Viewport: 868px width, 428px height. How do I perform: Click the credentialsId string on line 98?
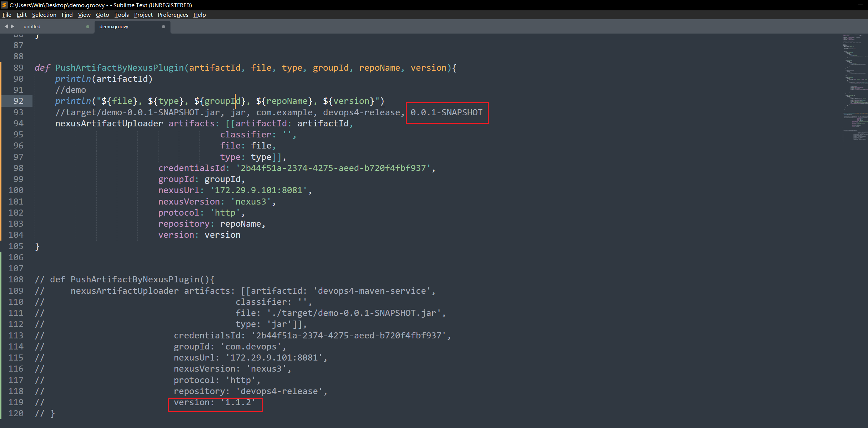coord(333,168)
